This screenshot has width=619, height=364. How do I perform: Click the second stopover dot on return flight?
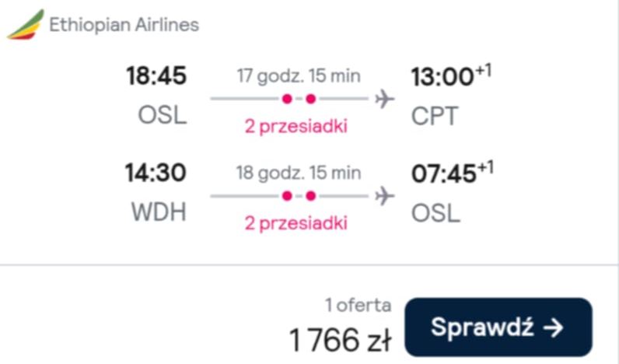(311, 196)
